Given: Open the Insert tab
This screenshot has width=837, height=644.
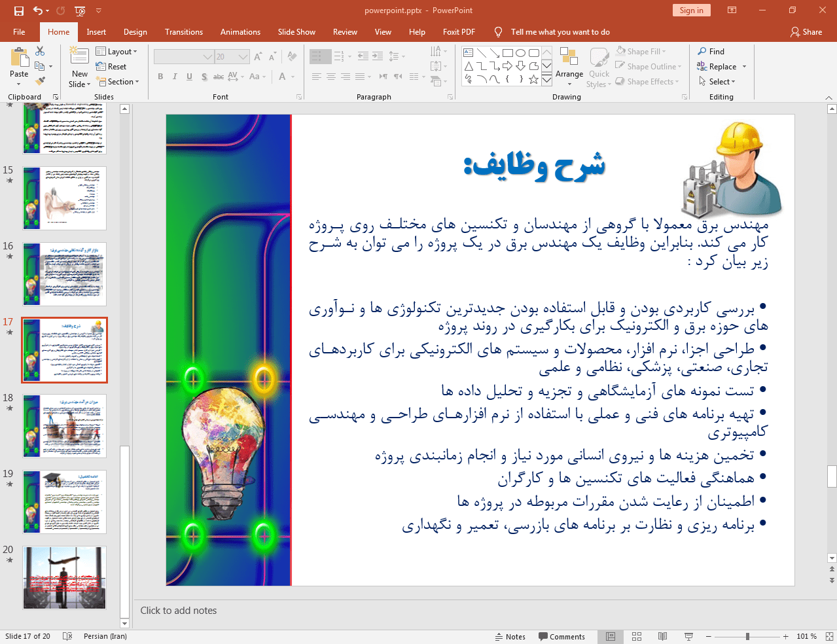Looking at the screenshot, I should (x=96, y=32).
